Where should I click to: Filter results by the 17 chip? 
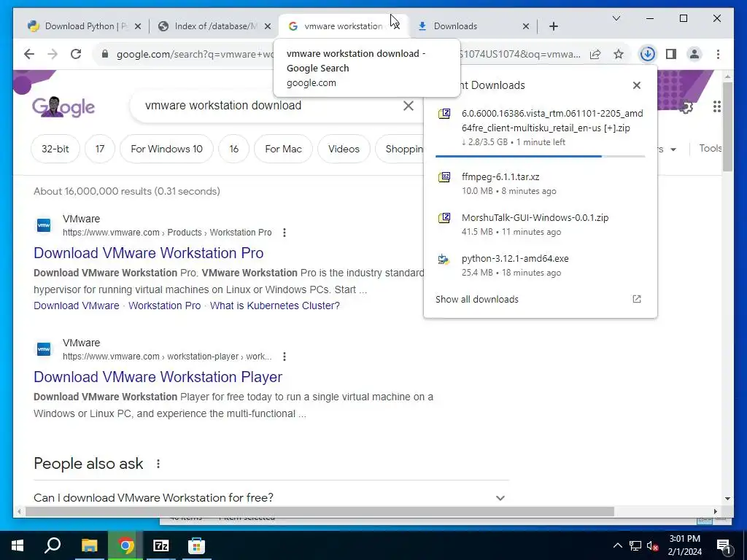[99, 149]
